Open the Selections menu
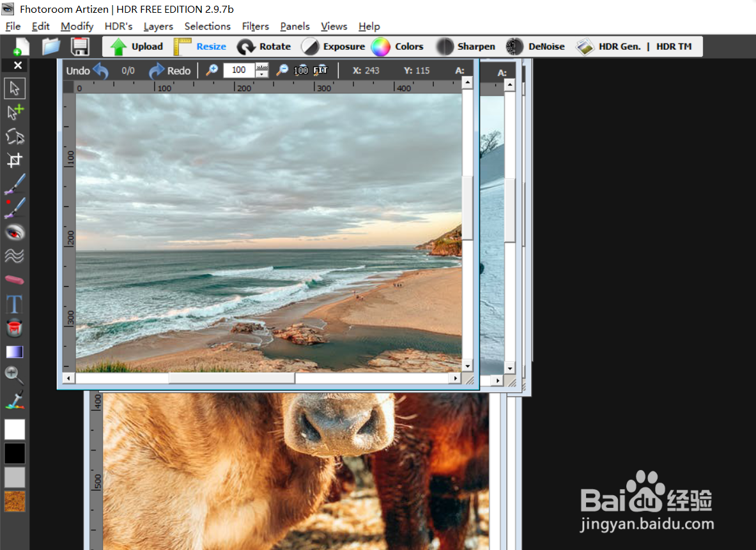This screenshot has height=550, width=756. [x=207, y=27]
